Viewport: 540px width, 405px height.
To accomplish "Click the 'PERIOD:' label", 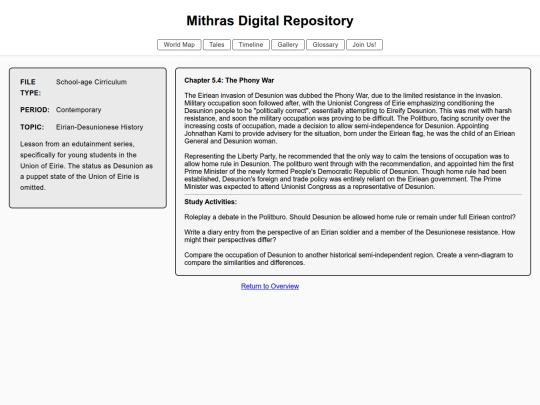I will (35, 110).
